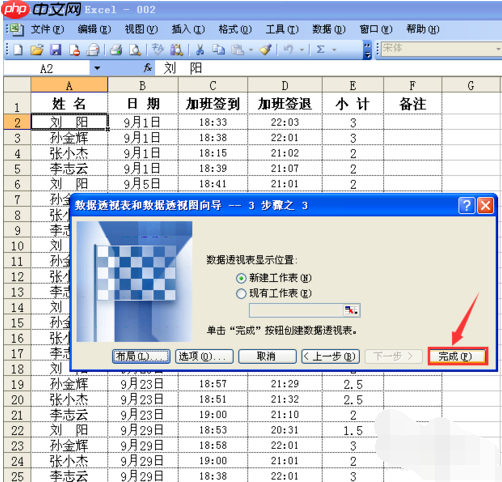
Task: Click the Permission icon in the toolbar
Action: pyautogui.click(x=74, y=50)
